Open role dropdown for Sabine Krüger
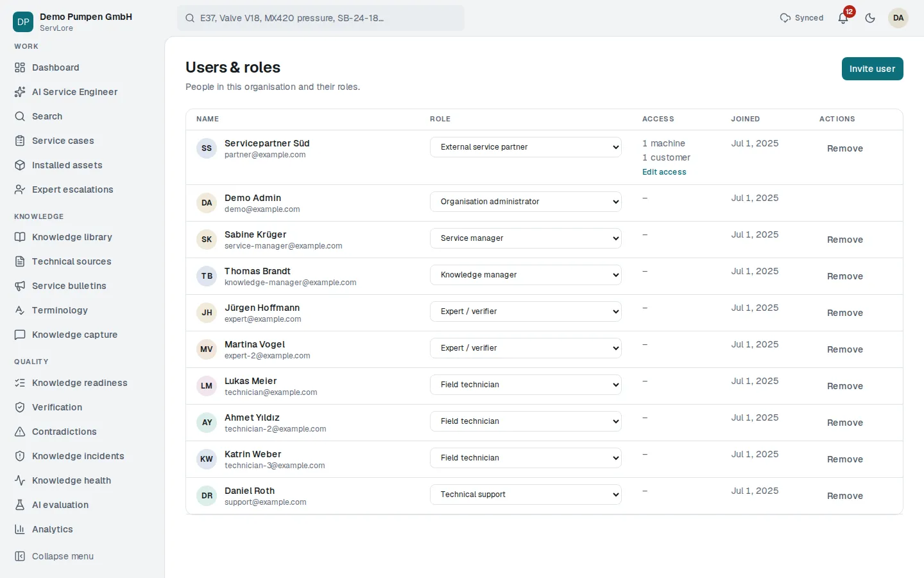This screenshot has height=578, width=924. tap(526, 238)
